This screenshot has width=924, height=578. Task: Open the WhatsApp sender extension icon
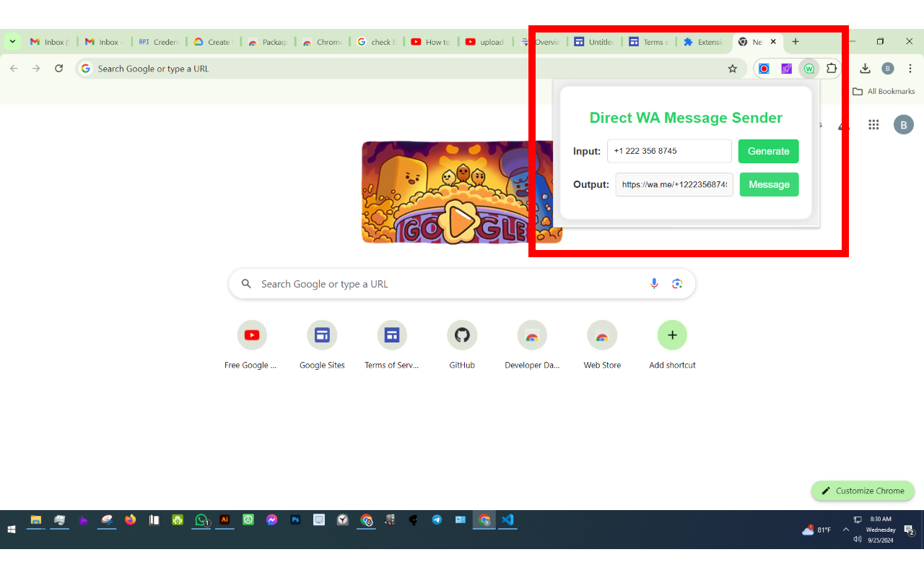809,69
